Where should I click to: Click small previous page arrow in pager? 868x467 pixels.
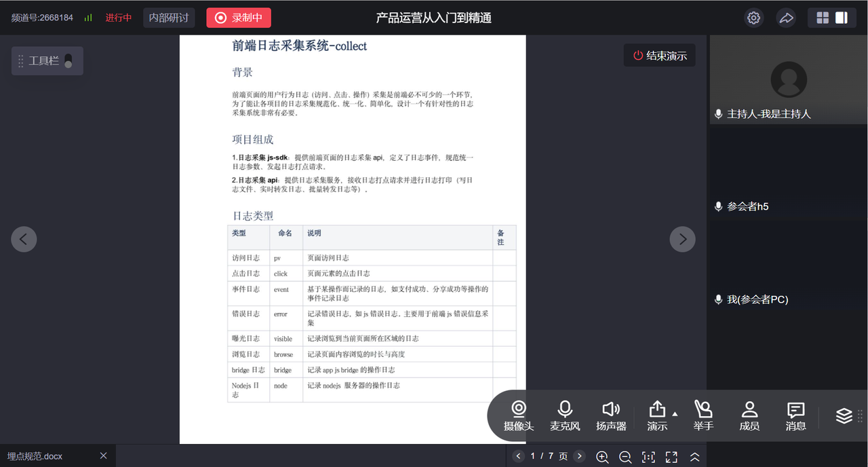click(519, 456)
